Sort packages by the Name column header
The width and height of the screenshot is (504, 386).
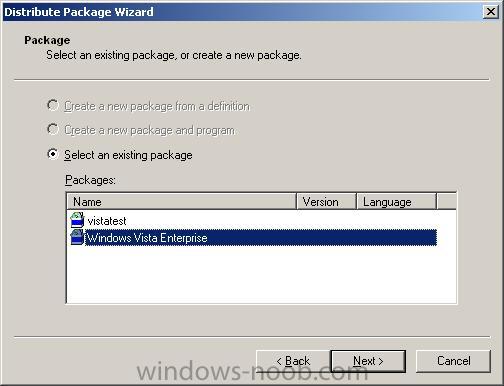(x=182, y=202)
